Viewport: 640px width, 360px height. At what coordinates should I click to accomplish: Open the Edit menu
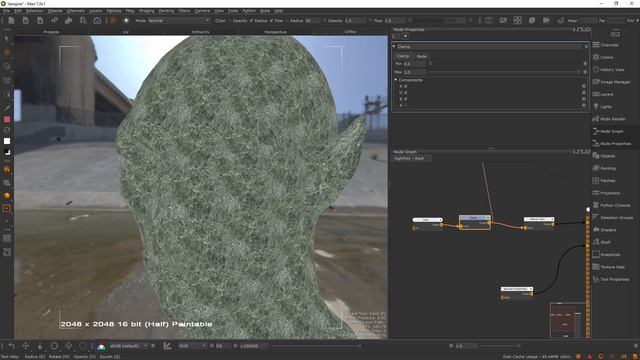click(18, 11)
